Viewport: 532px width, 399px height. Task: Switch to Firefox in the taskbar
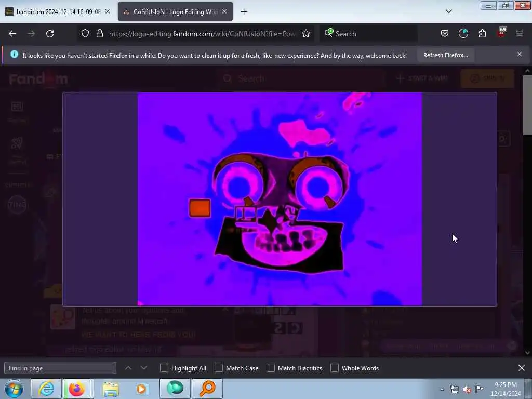77,389
